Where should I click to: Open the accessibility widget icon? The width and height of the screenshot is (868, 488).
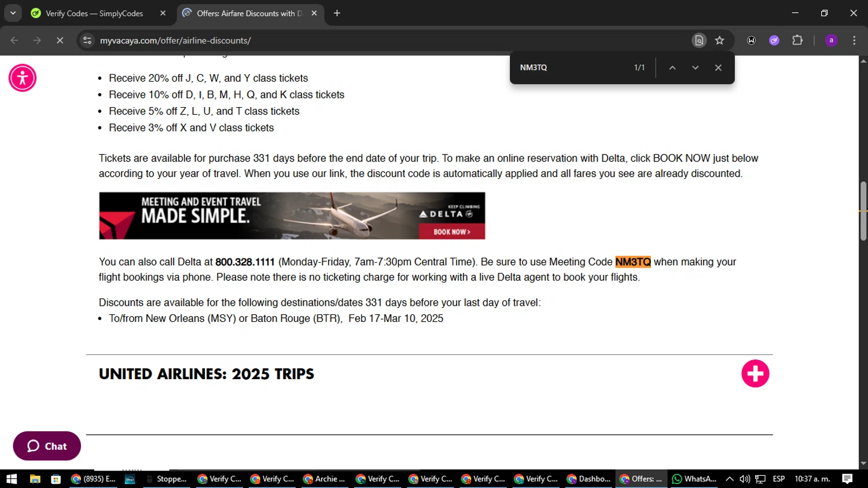pos(23,78)
